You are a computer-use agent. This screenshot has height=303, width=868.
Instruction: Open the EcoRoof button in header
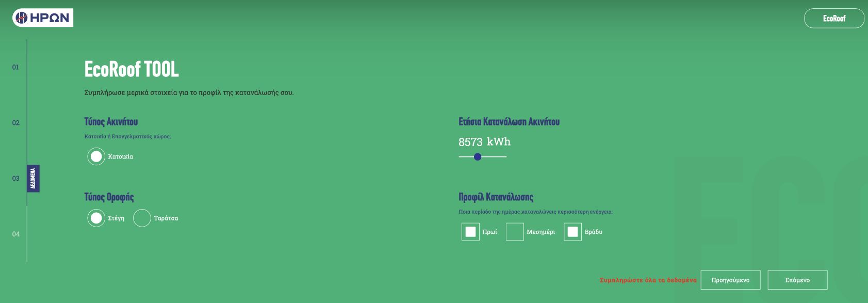point(834,19)
